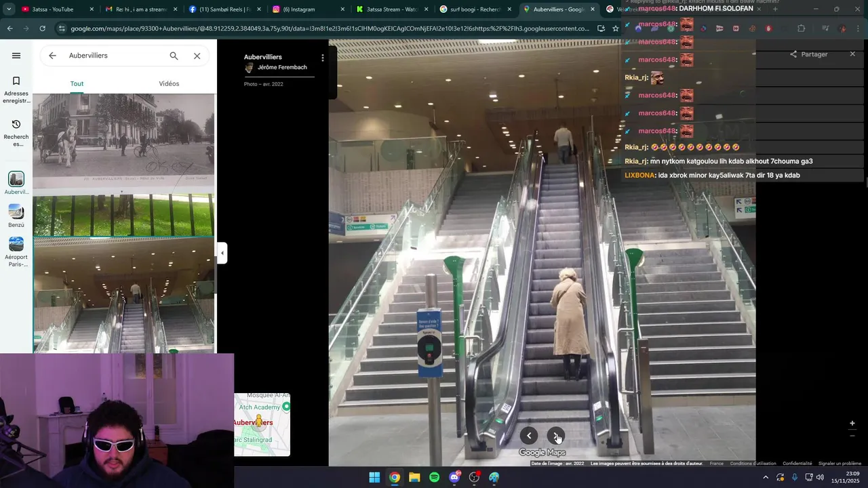Viewport: 868px width, 488px height.
Task: Clear the Aubervilliers search with X
Action: pos(197,56)
